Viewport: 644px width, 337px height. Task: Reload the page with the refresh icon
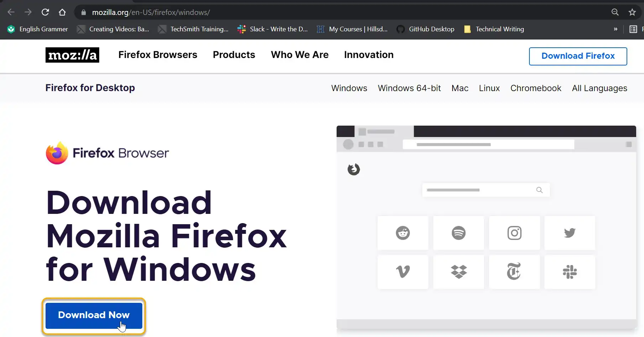45,12
